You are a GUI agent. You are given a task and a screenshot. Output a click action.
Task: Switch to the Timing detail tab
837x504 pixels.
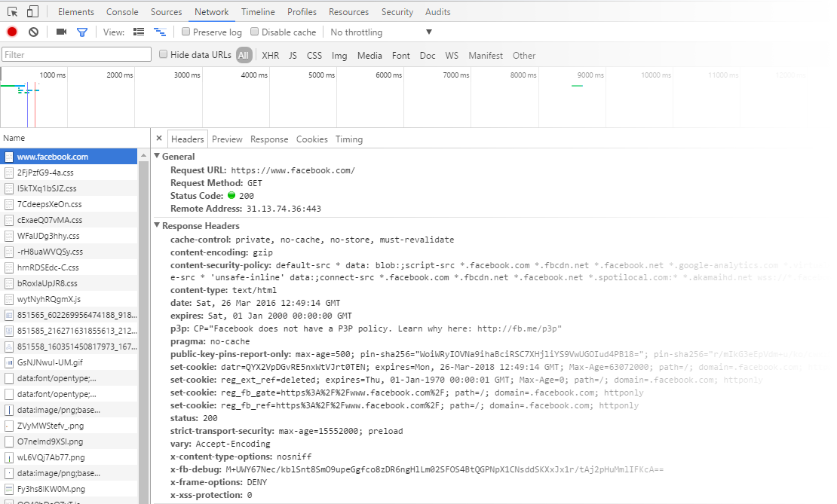coord(349,139)
